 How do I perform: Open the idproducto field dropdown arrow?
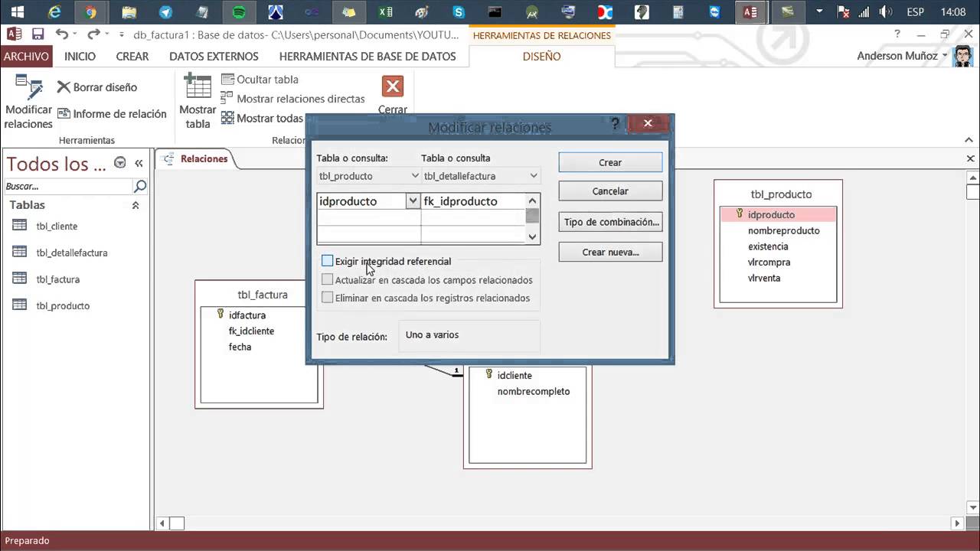click(x=413, y=201)
